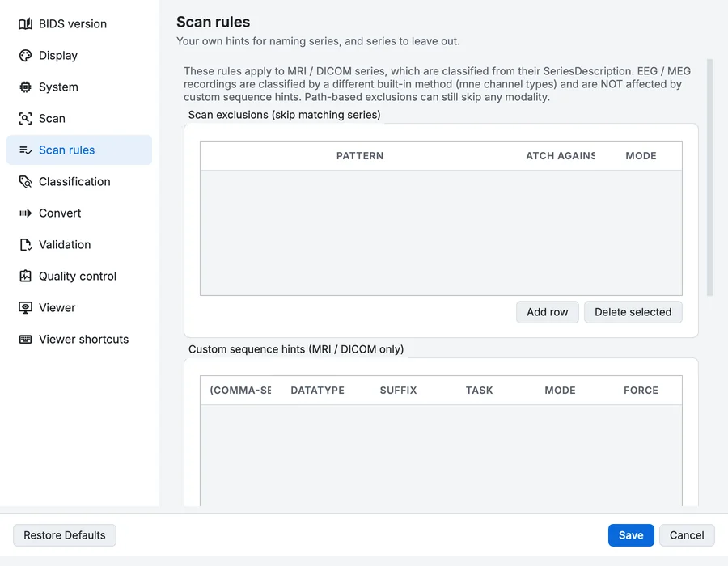
Task: Click the Viewer shortcuts keyboard icon
Action: pos(26,339)
